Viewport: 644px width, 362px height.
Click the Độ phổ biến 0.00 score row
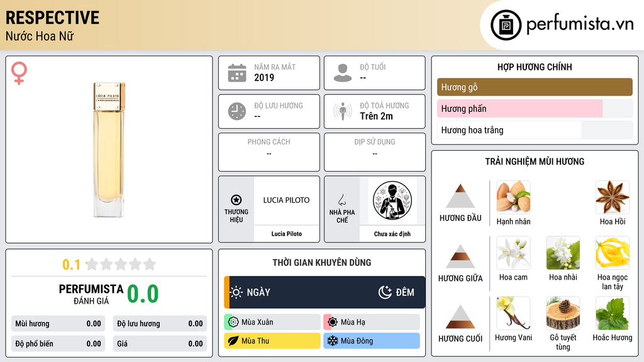point(58,344)
